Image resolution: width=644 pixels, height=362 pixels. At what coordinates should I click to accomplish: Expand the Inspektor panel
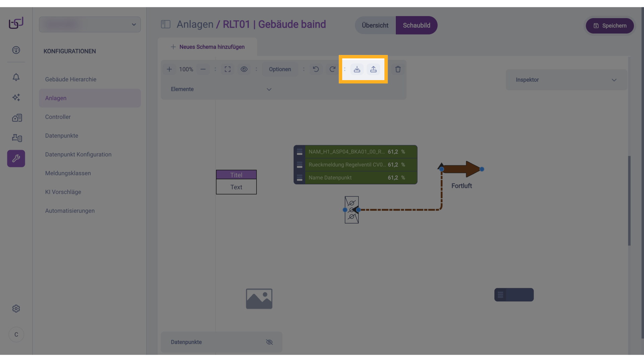point(614,80)
